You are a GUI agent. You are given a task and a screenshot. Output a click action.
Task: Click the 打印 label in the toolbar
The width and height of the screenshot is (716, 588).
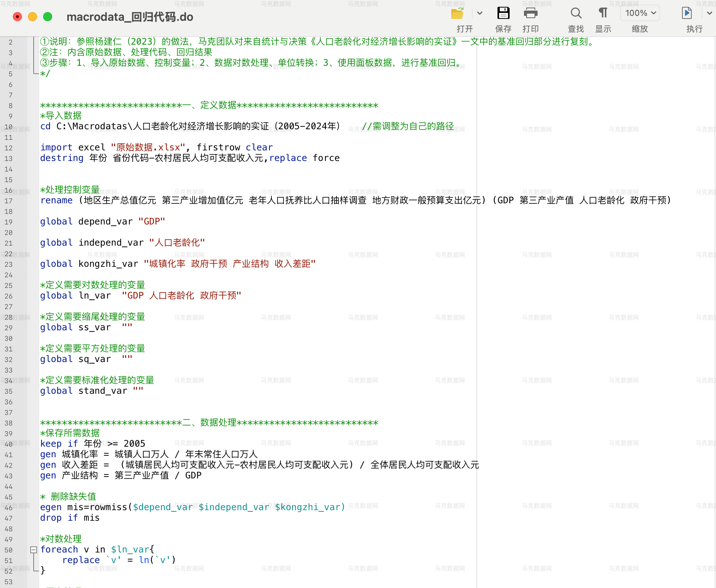point(530,29)
